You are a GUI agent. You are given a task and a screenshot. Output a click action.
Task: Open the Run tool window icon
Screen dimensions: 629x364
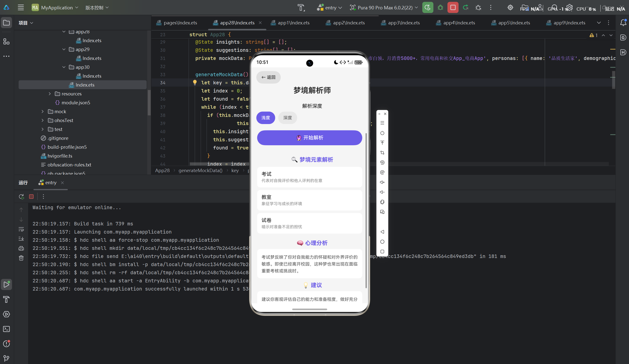[x=6, y=284]
